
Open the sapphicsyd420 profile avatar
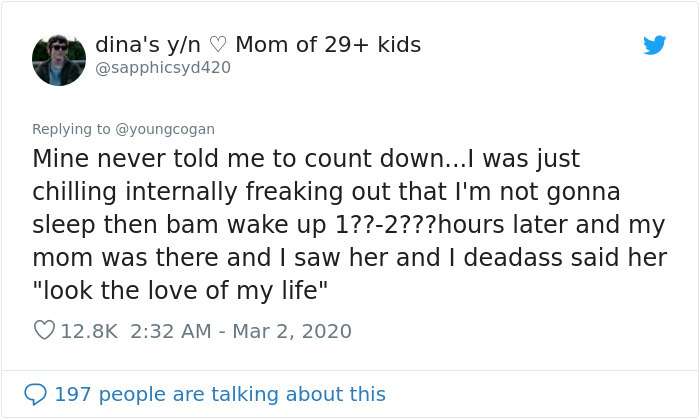pyautogui.click(x=59, y=59)
